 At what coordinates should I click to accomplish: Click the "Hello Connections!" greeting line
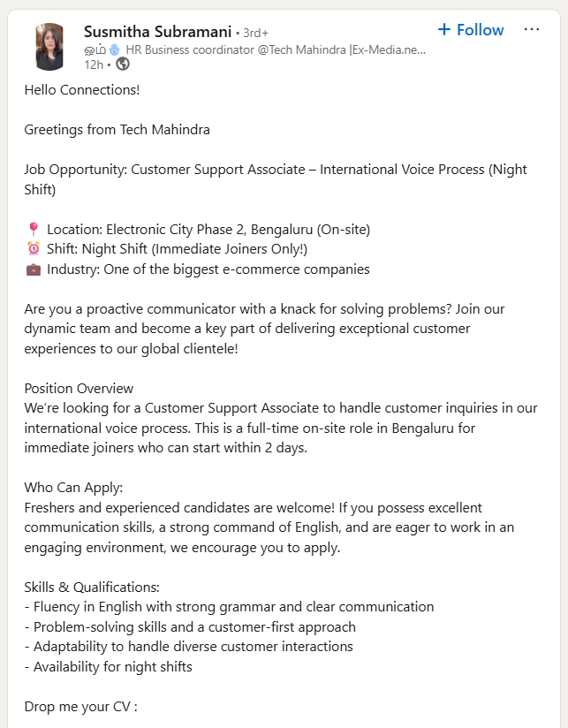[81, 89]
